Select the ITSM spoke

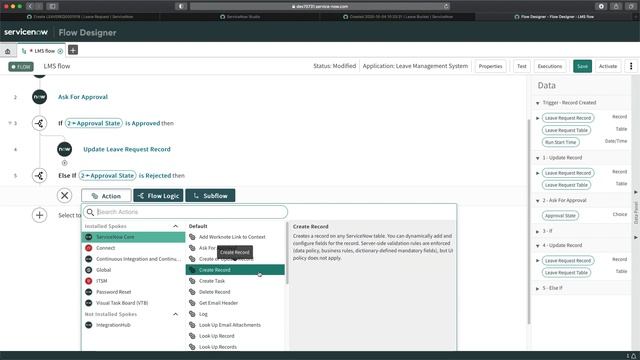point(133,281)
